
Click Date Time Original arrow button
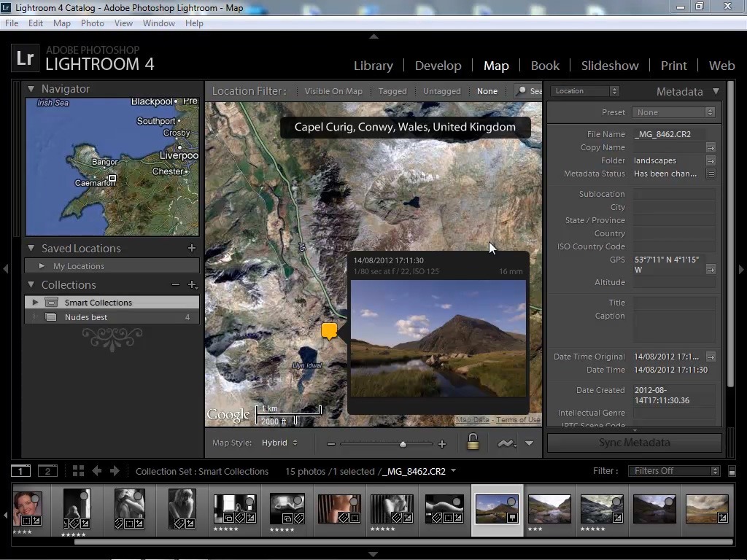coord(711,357)
